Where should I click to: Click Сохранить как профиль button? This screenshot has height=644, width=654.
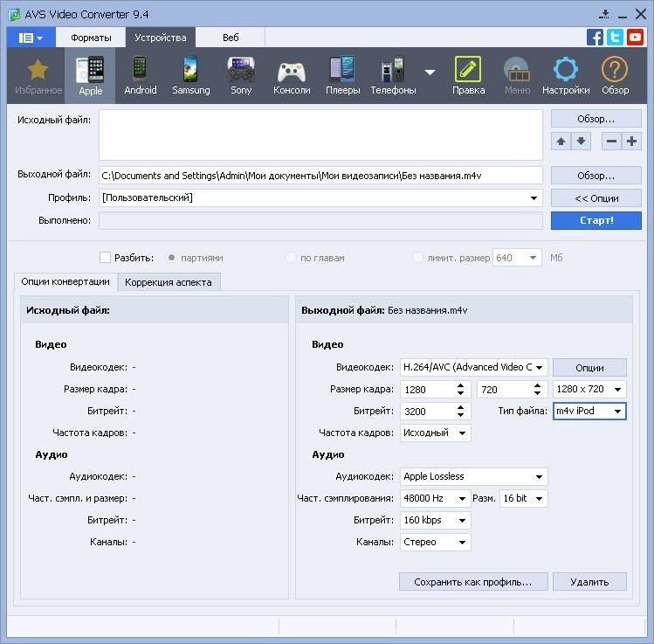pyautogui.click(x=473, y=582)
